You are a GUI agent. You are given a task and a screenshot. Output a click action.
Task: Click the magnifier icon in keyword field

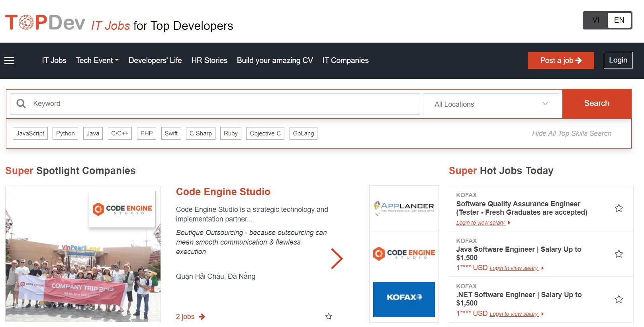click(21, 104)
